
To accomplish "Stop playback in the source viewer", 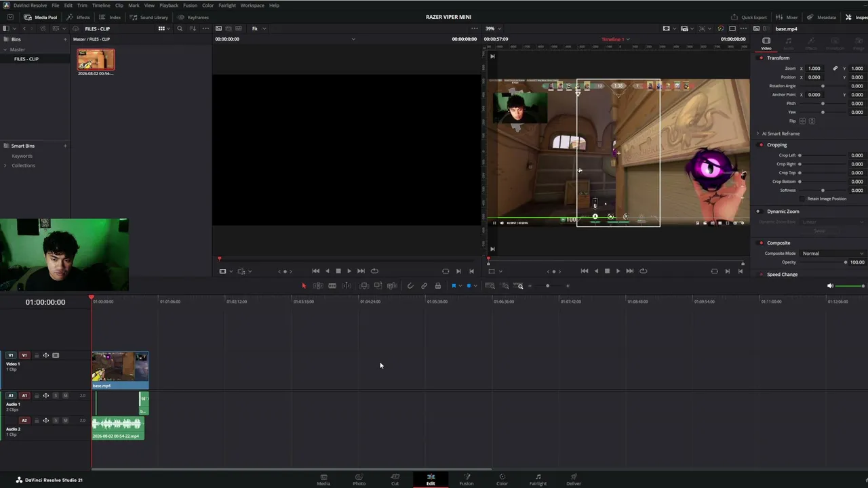I will pos(338,271).
